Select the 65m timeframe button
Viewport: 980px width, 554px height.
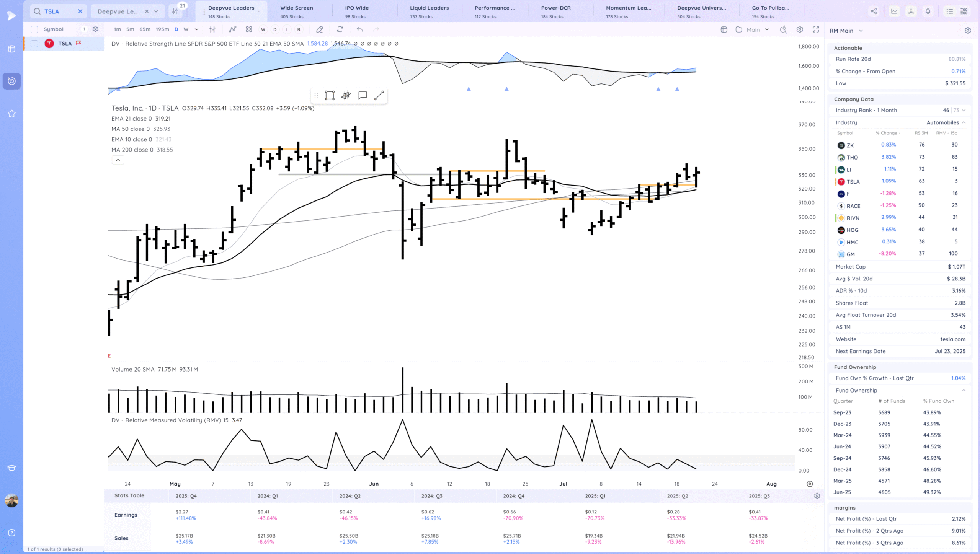pos(145,29)
